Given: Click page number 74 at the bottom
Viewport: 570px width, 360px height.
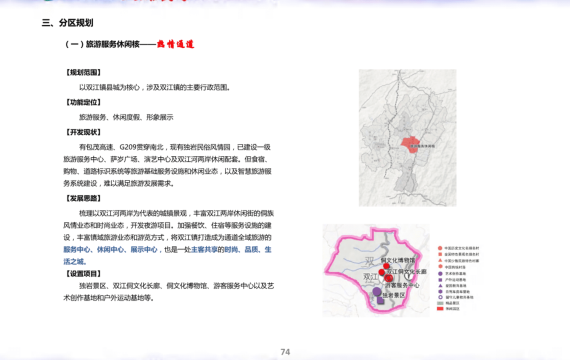Looking at the screenshot, I should pyautogui.click(x=285, y=352).
